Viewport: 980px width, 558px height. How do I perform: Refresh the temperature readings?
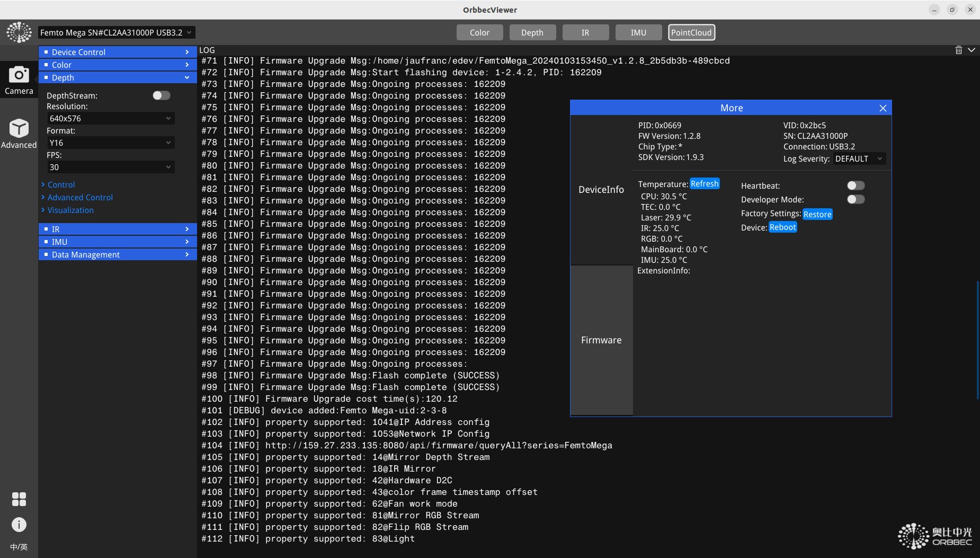[x=705, y=184]
